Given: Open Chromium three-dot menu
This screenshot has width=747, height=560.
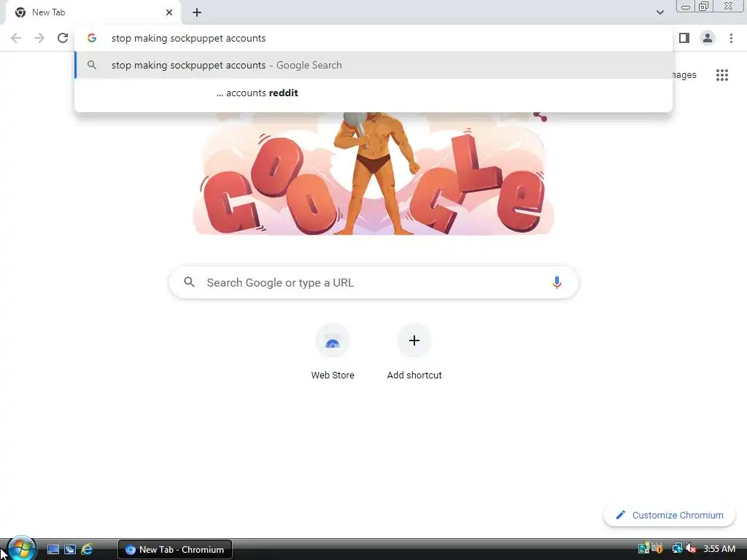Looking at the screenshot, I should pyautogui.click(x=731, y=38).
